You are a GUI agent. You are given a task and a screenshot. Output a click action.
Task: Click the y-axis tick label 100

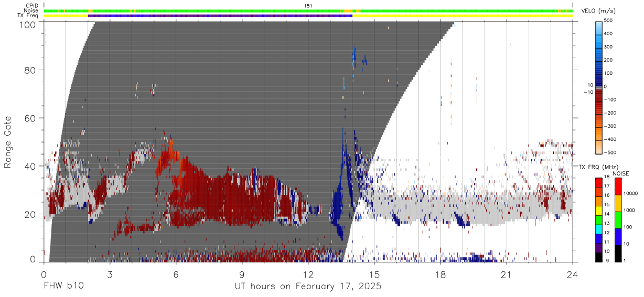click(x=28, y=24)
